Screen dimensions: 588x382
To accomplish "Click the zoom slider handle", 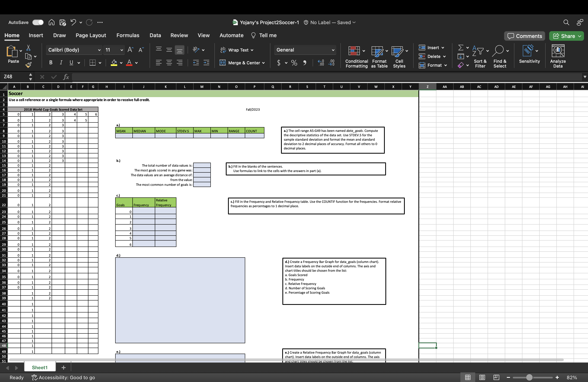I will pos(529,377).
